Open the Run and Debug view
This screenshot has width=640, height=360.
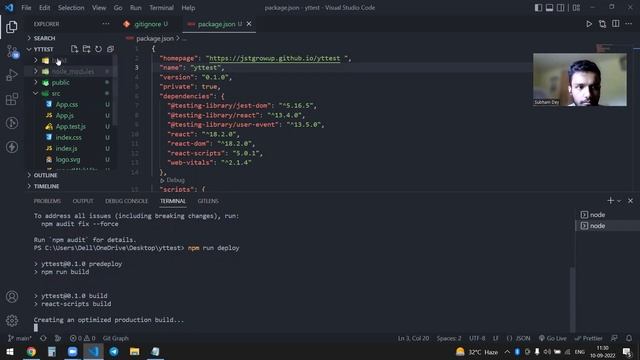12,75
